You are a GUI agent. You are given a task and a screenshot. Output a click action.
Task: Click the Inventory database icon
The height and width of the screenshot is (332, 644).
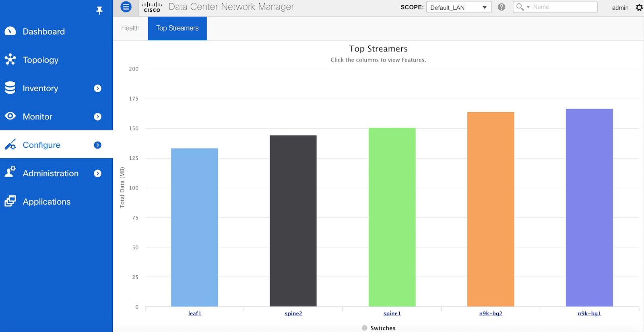[x=10, y=88]
